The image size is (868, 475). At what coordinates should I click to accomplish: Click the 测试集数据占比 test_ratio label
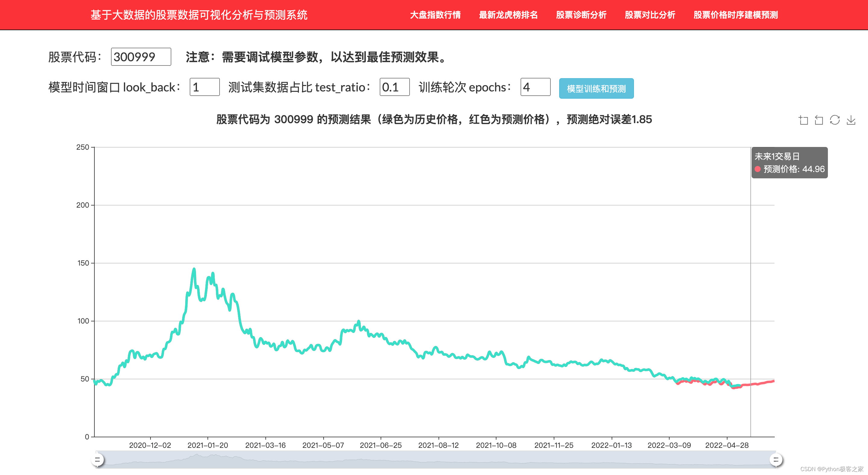point(299,87)
